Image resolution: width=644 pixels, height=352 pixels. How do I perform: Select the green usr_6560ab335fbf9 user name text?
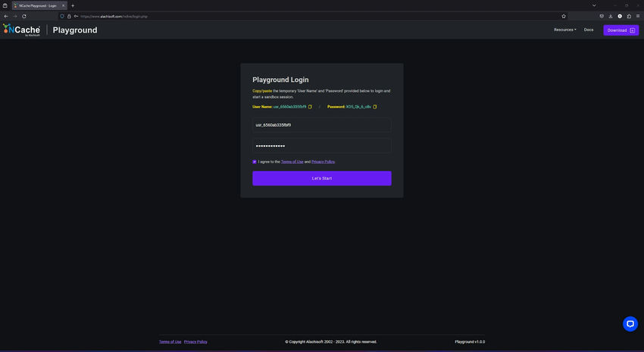click(x=289, y=107)
